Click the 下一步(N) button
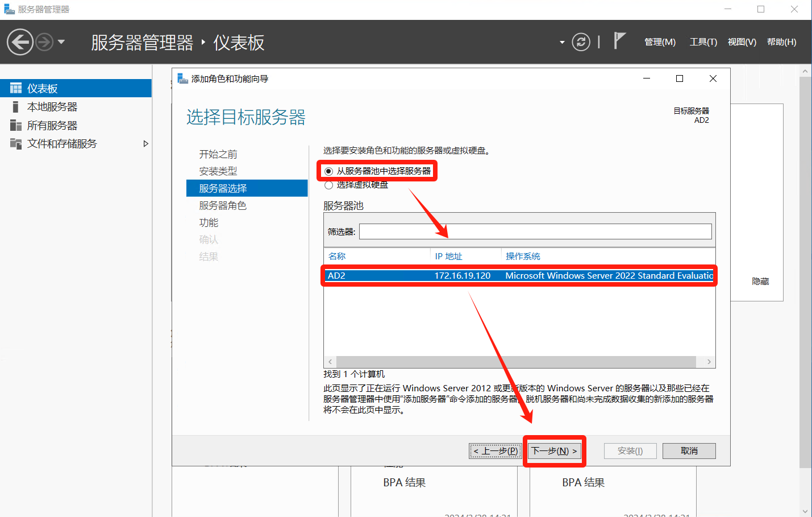Viewport: 812px width, 517px height. [554, 451]
